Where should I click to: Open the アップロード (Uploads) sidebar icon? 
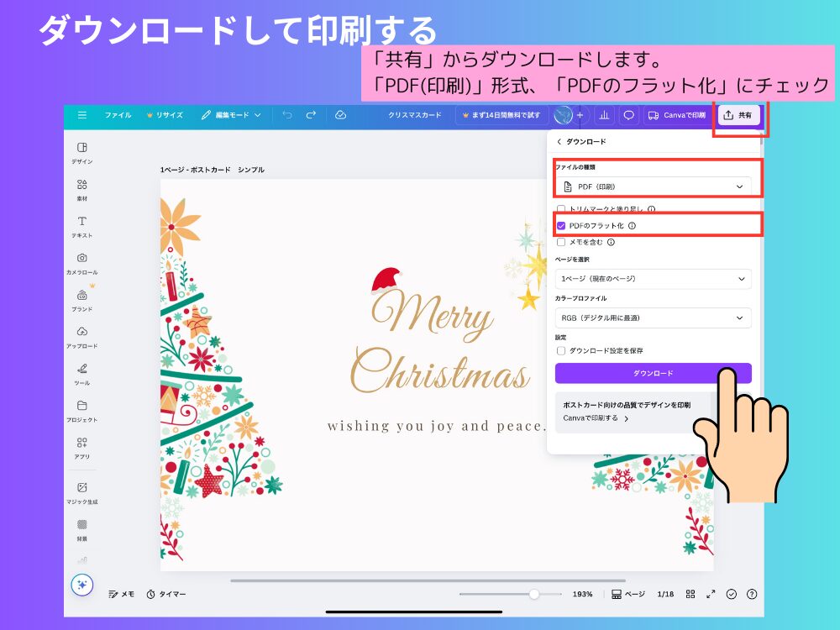coord(81,336)
